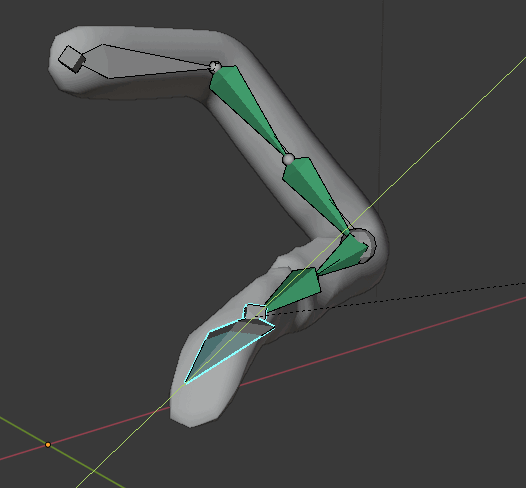Image resolution: width=526 pixels, height=488 pixels.
Task: Click the sphere joint where wireframe bone meets green bone
Action: 215,66
